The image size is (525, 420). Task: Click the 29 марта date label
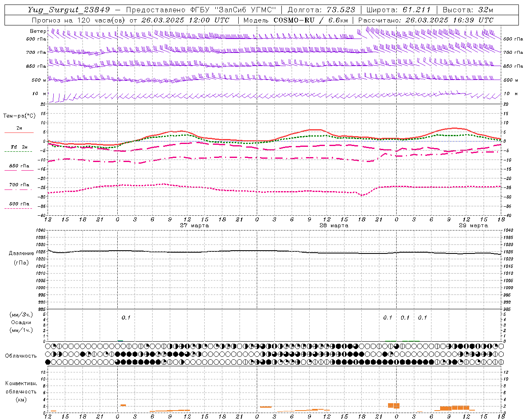(473, 226)
